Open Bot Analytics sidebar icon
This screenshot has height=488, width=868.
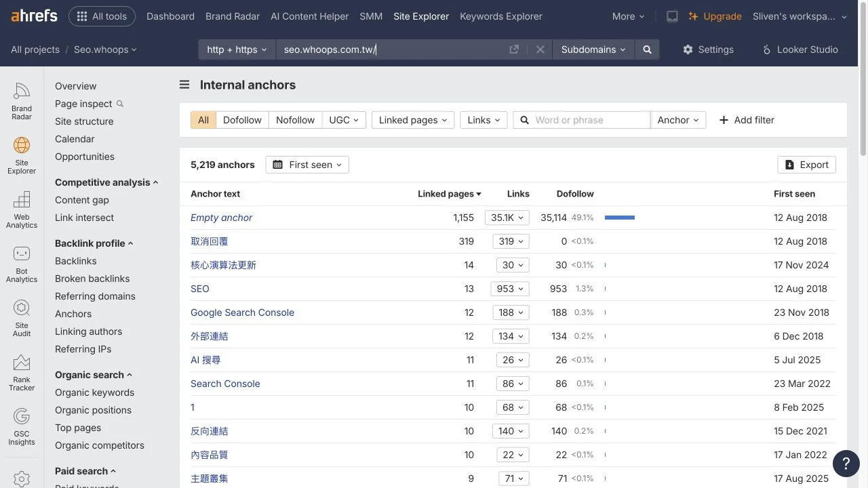point(22,264)
